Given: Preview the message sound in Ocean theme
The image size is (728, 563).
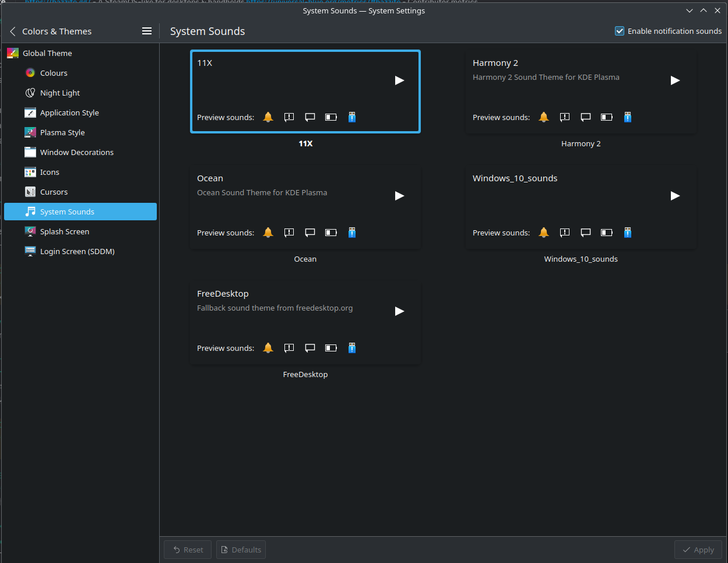Looking at the screenshot, I should pyautogui.click(x=310, y=233).
